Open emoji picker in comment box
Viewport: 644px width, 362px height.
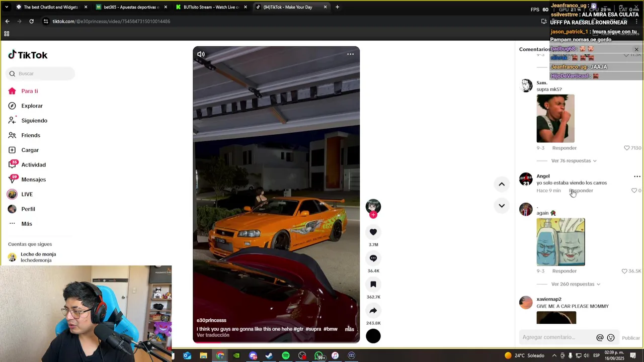[611, 337]
